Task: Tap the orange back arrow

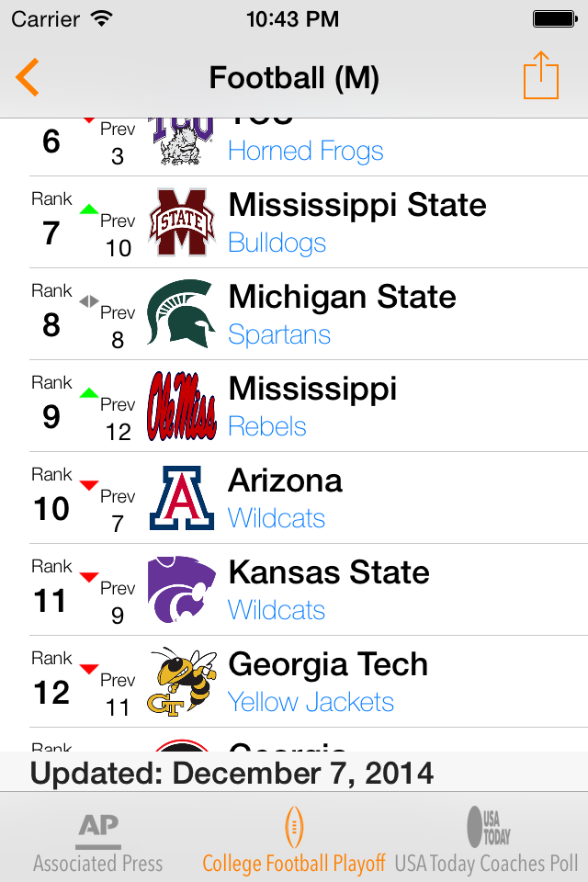Action: point(28,77)
